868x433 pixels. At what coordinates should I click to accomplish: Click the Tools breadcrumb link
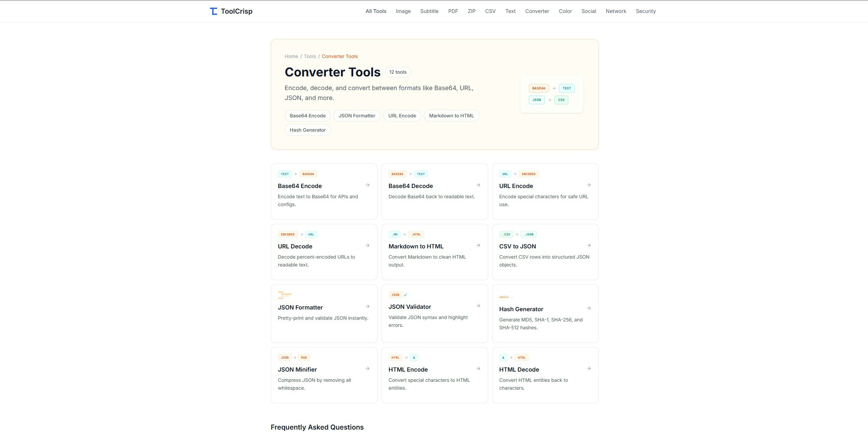point(310,56)
